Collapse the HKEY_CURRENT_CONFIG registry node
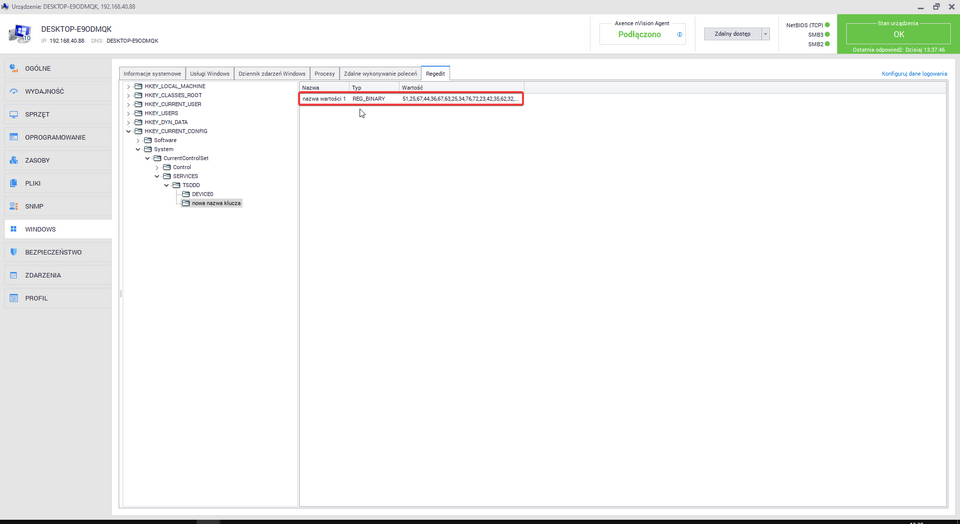Image resolution: width=960 pixels, height=524 pixels. pos(128,131)
